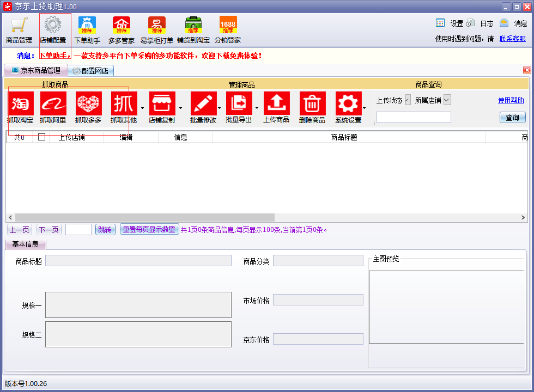The width and height of the screenshot is (534, 392).
Task: Open the 联系客服 link
Action: click(512, 39)
